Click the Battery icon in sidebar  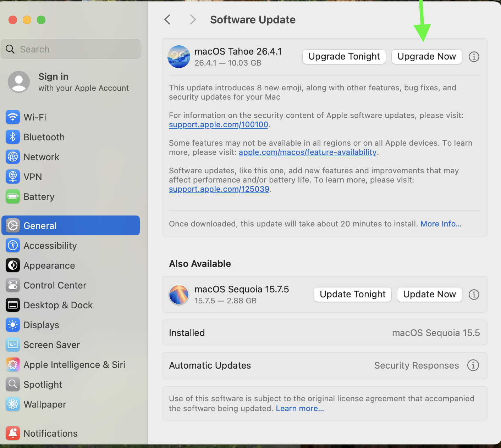tap(13, 196)
